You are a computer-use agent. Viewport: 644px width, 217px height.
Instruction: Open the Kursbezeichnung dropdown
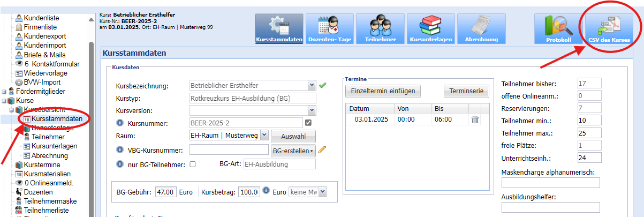pos(312,85)
